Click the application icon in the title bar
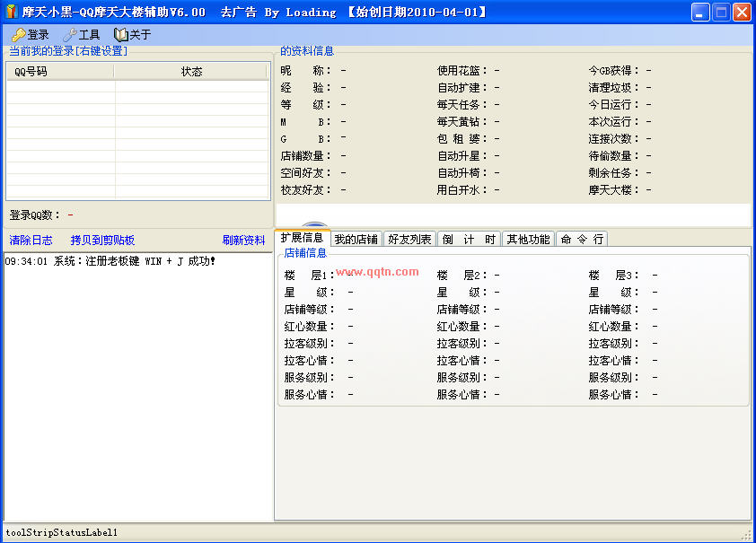Screen dimensions: 756x543 pyautogui.click(x=11, y=13)
